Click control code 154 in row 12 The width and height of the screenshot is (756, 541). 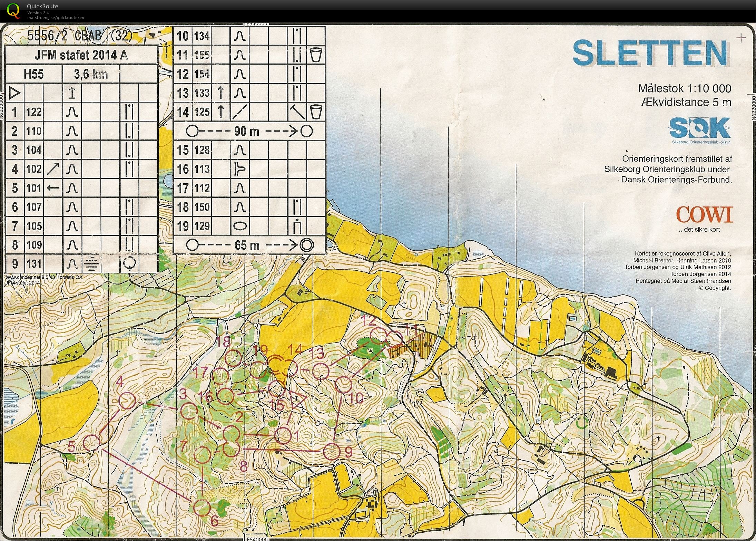click(202, 74)
